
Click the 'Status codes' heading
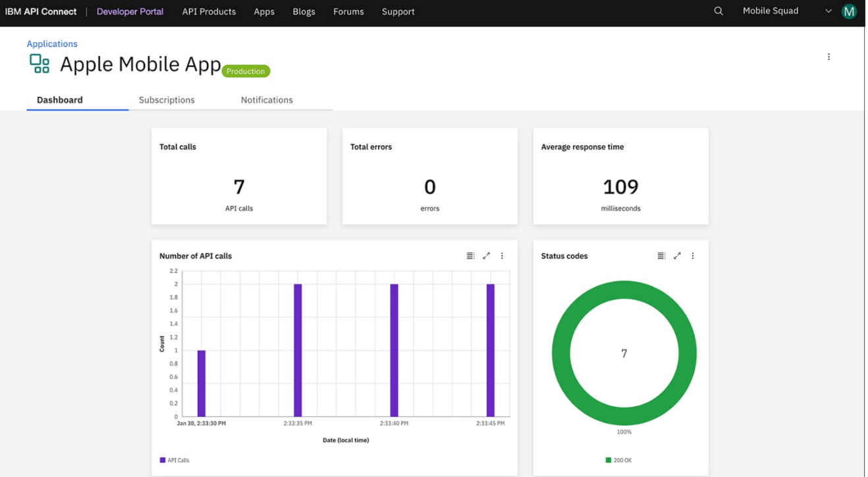coord(564,256)
